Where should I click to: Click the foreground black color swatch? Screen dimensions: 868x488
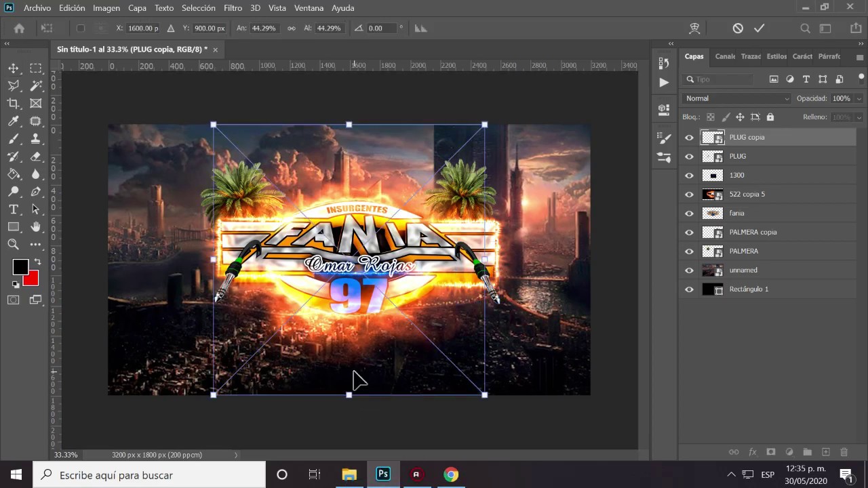pyautogui.click(x=19, y=266)
